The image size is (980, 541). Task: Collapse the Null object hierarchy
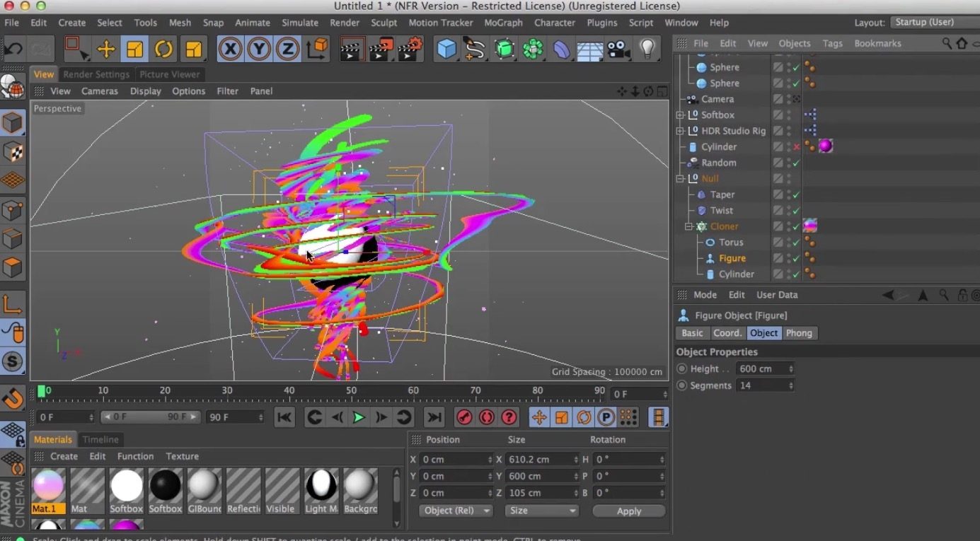pyautogui.click(x=680, y=179)
